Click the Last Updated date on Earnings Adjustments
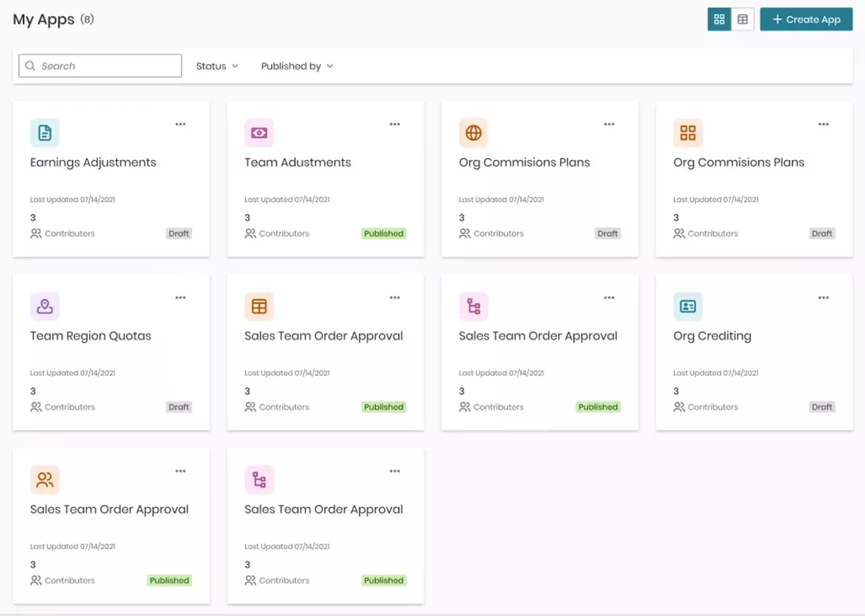The height and width of the screenshot is (616, 865). click(x=73, y=200)
